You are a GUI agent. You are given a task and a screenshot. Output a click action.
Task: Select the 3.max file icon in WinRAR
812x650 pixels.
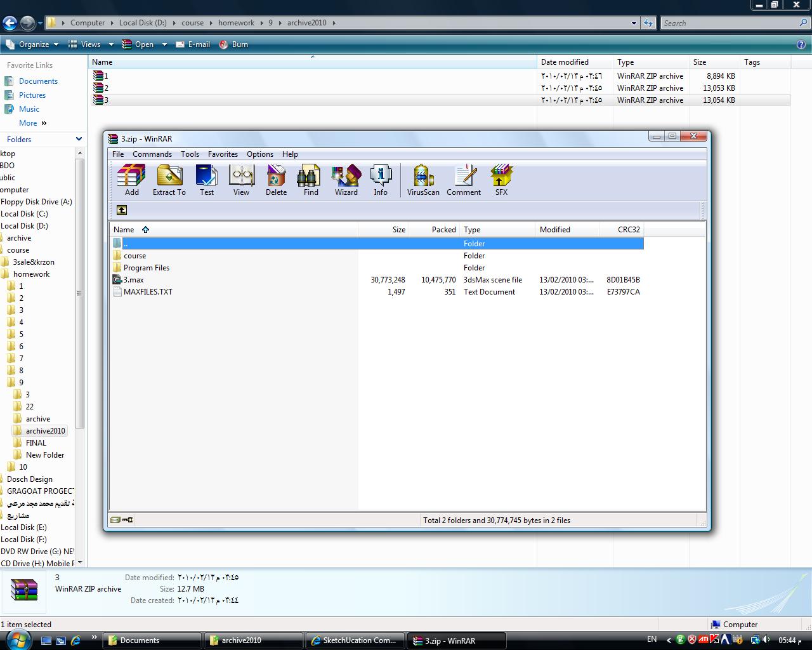pyautogui.click(x=117, y=280)
